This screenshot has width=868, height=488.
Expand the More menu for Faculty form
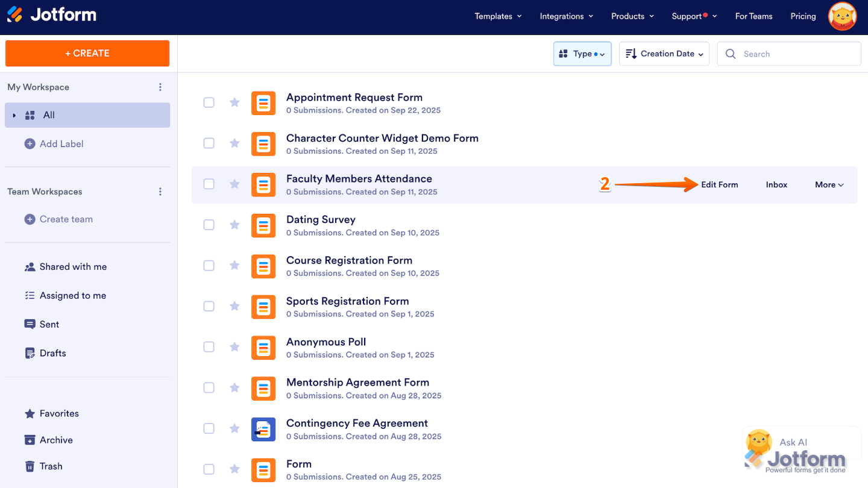pyautogui.click(x=829, y=185)
